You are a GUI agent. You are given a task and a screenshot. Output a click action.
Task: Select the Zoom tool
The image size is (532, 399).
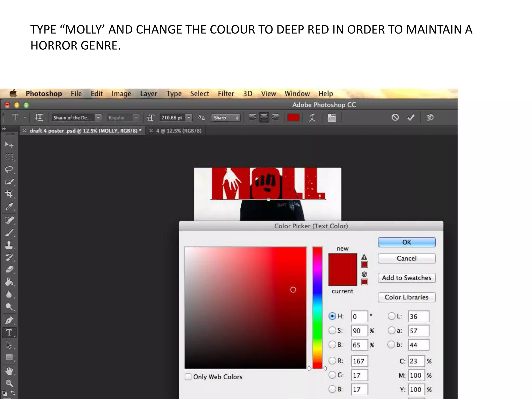(9, 383)
